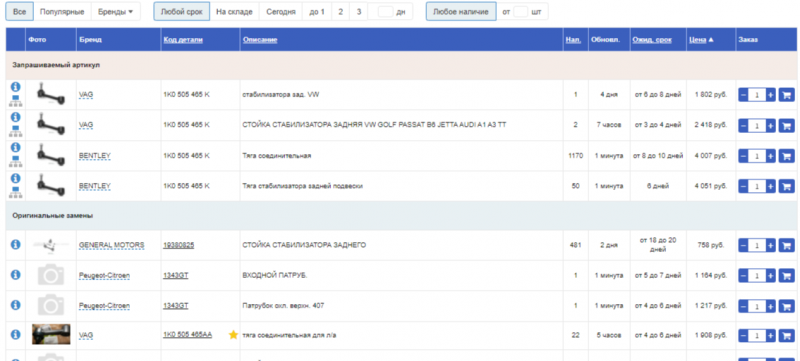Image resolution: width=800 pixels, height=361 pixels.
Task: Add the 2 418 руб. VAG part to cart
Action: tap(786, 125)
